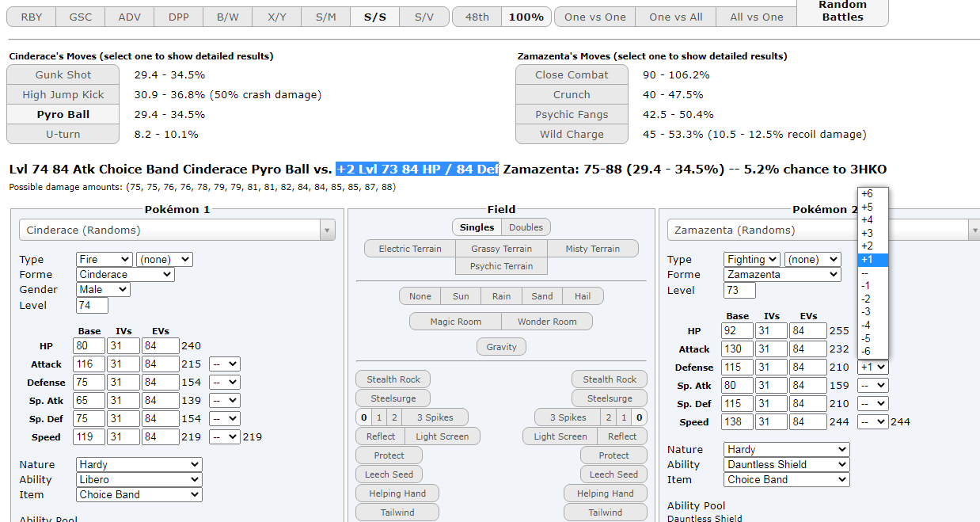Toggle Doubles battle format
Image resolution: width=980 pixels, height=522 pixels.
[x=526, y=227]
